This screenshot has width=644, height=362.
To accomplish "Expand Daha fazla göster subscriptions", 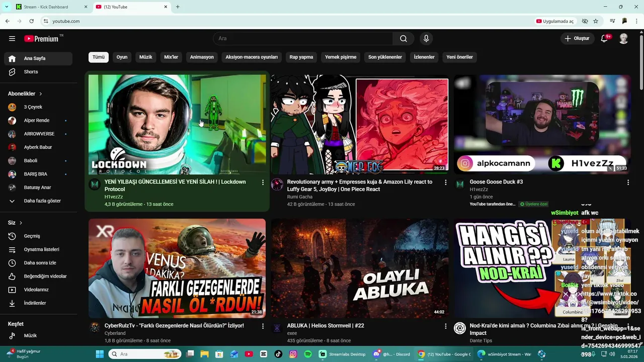I will point(38,201).
